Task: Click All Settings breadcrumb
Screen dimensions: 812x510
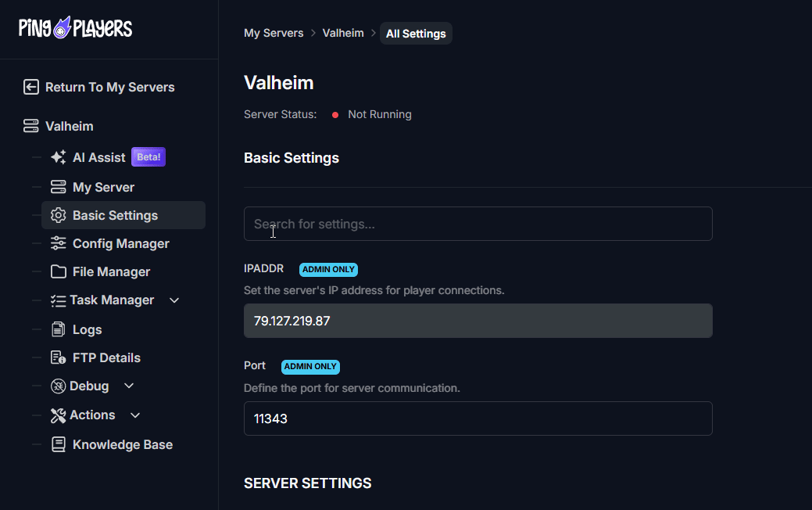Action: coord(416,33)
